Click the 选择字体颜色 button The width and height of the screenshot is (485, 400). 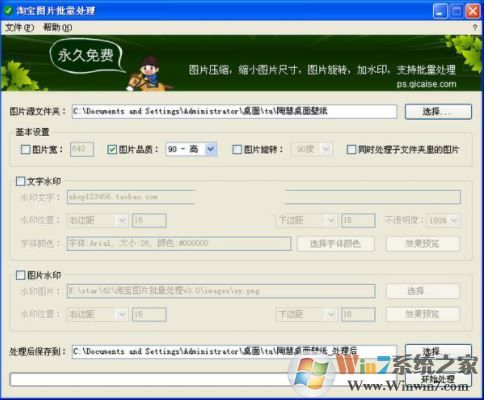tap(335, 244)
